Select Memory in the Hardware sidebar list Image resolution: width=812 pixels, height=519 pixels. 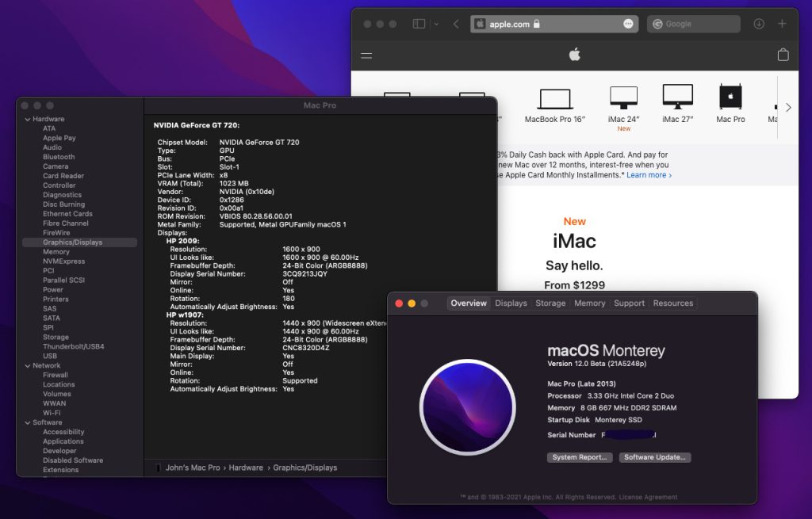click(x=56, y=252)
